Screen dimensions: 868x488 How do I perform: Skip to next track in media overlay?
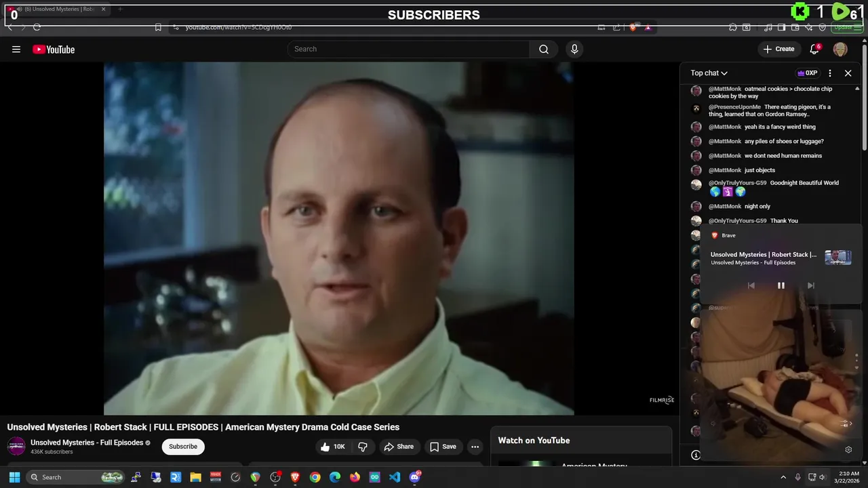click(x=810, y=285)
